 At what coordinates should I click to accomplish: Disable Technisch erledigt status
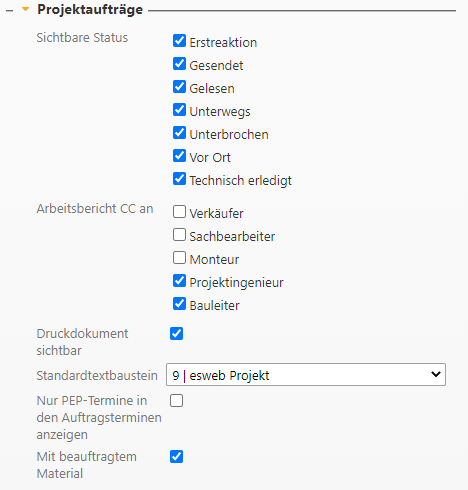(x=179, y=179)
